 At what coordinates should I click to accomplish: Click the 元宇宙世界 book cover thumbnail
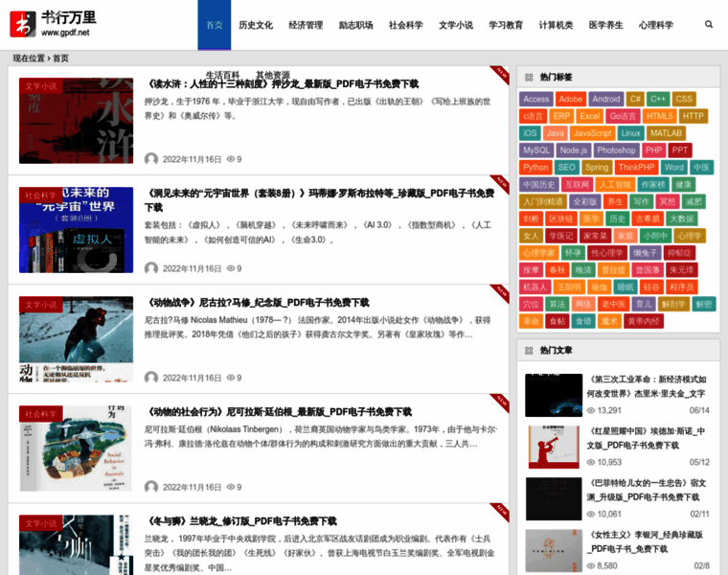[x=76, y=230]
